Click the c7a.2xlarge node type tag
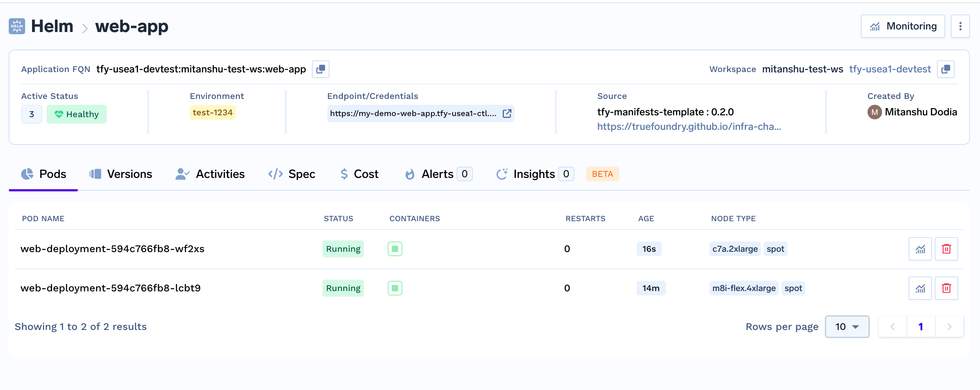980x390 pixels. [735, 249]
